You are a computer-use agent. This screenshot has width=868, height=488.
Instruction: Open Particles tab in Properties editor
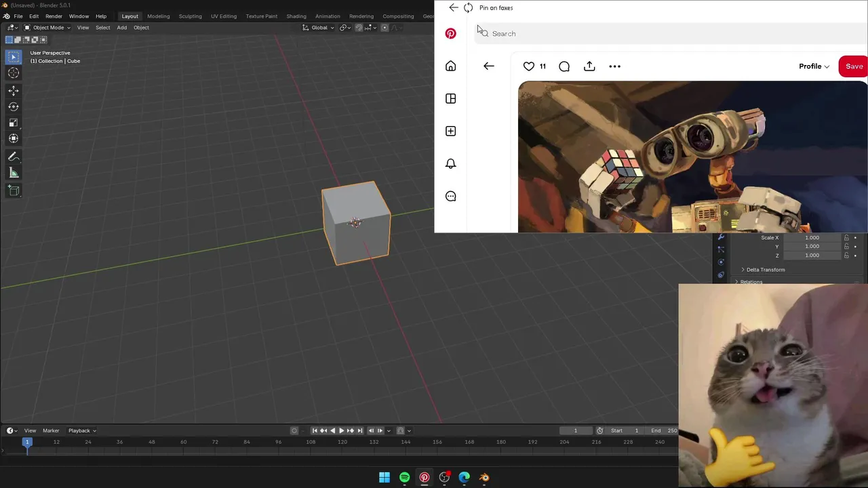(x=721, y=249)
